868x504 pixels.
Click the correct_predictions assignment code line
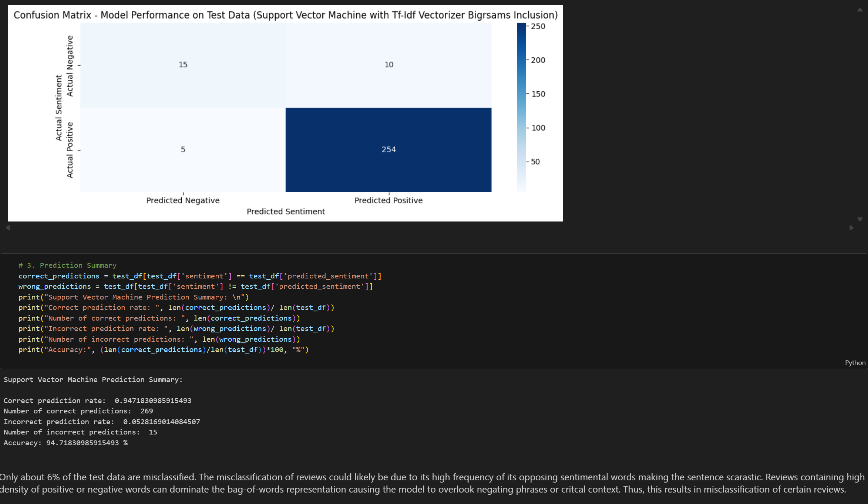(x=200, y=276)
